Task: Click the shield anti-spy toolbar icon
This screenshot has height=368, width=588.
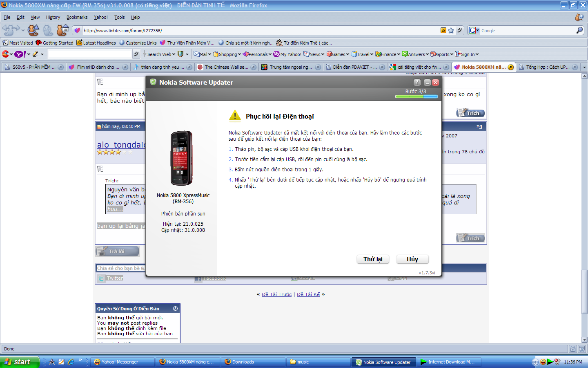Action: [180, 54]
